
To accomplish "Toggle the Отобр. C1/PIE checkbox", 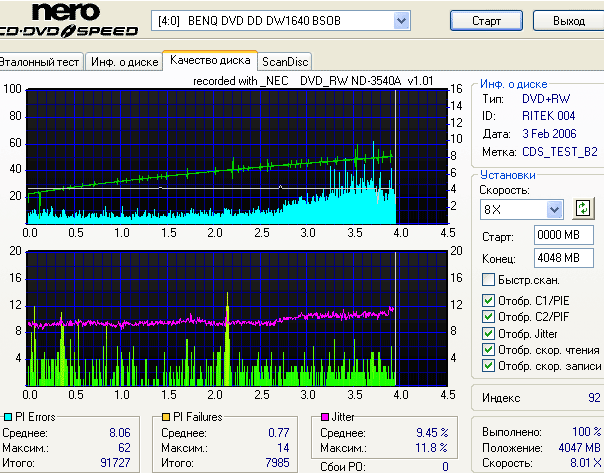I will (x=488, y=300).
